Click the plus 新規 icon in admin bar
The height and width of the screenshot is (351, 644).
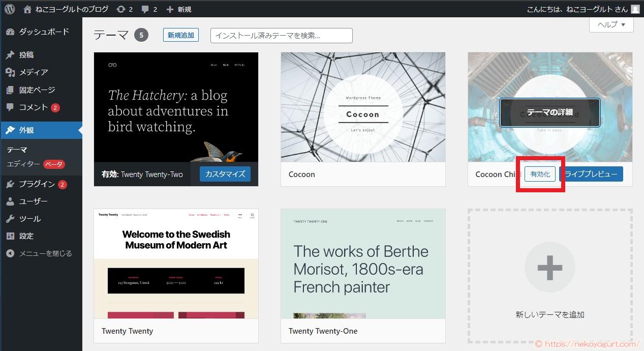point(170,9)
